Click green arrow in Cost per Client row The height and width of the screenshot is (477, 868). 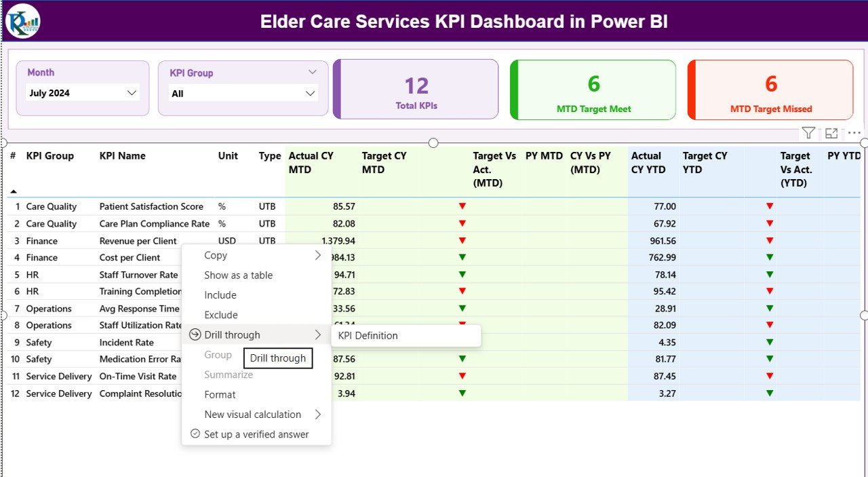coord(462,257)
